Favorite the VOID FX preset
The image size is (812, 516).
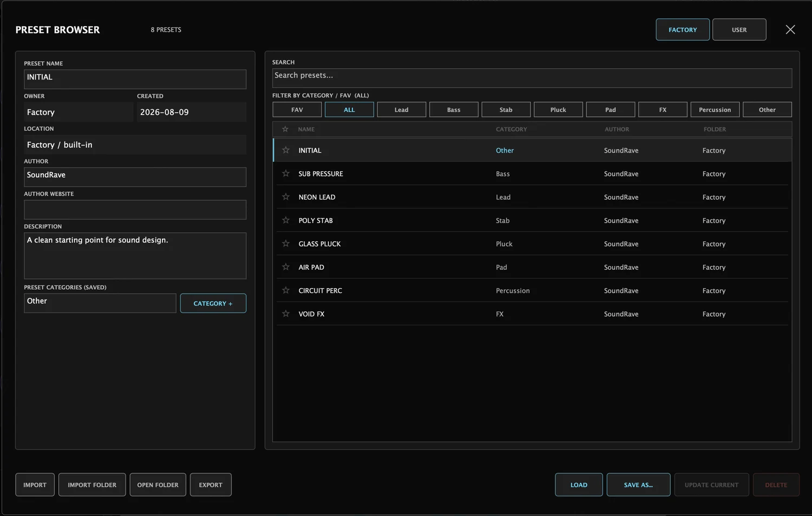click(286, 313)
